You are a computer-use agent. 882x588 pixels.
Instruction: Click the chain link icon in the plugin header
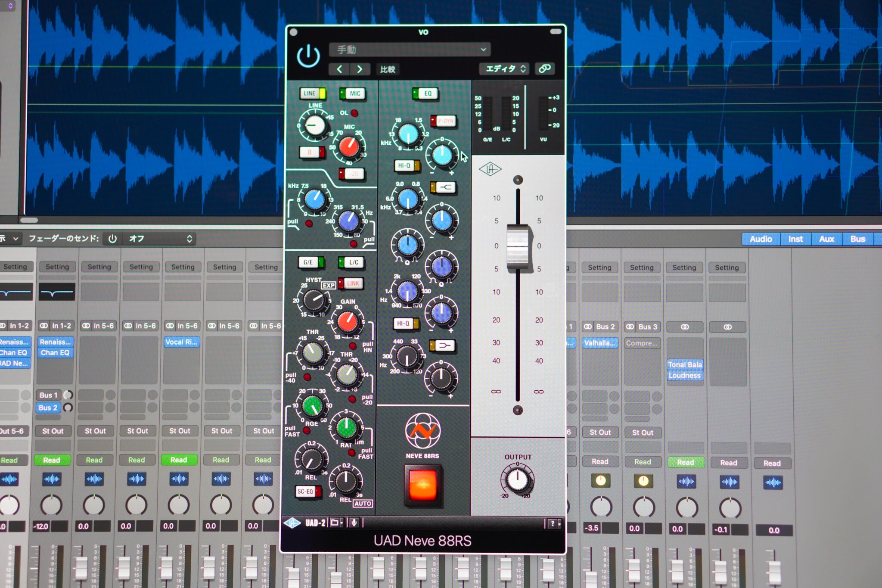click(544, 68)
